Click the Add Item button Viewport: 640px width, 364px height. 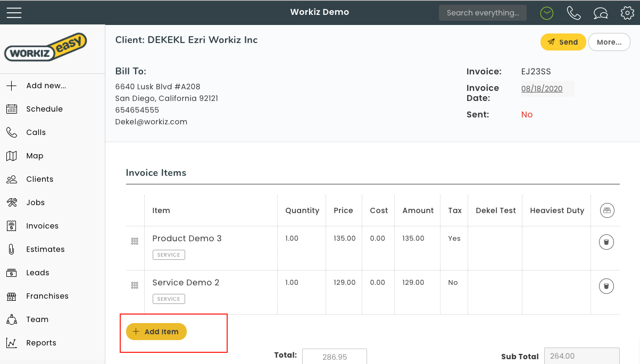click(156, 332)
